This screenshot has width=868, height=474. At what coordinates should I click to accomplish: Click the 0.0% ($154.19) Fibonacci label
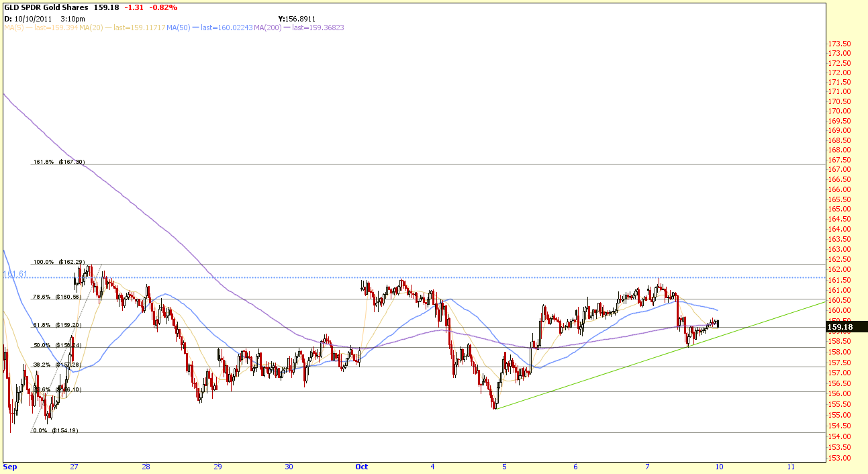coord(56,430)
